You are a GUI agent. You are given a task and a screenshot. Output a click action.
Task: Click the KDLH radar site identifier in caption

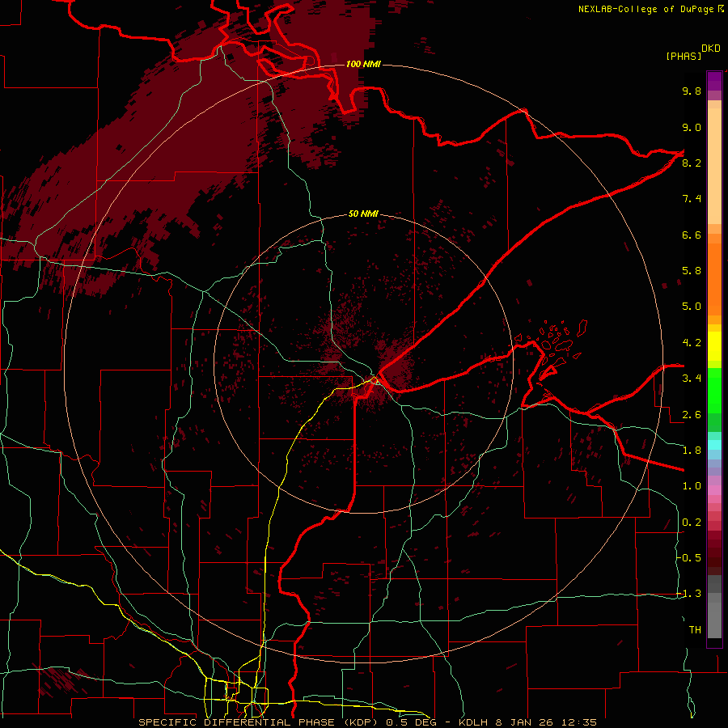click(x=475, y=722)
